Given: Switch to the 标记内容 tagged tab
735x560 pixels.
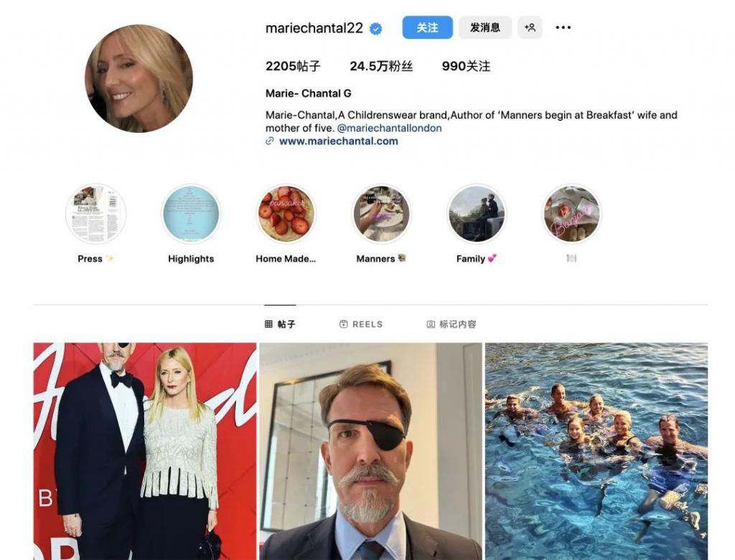Looking at the screenshot, I should click(451, 325).
